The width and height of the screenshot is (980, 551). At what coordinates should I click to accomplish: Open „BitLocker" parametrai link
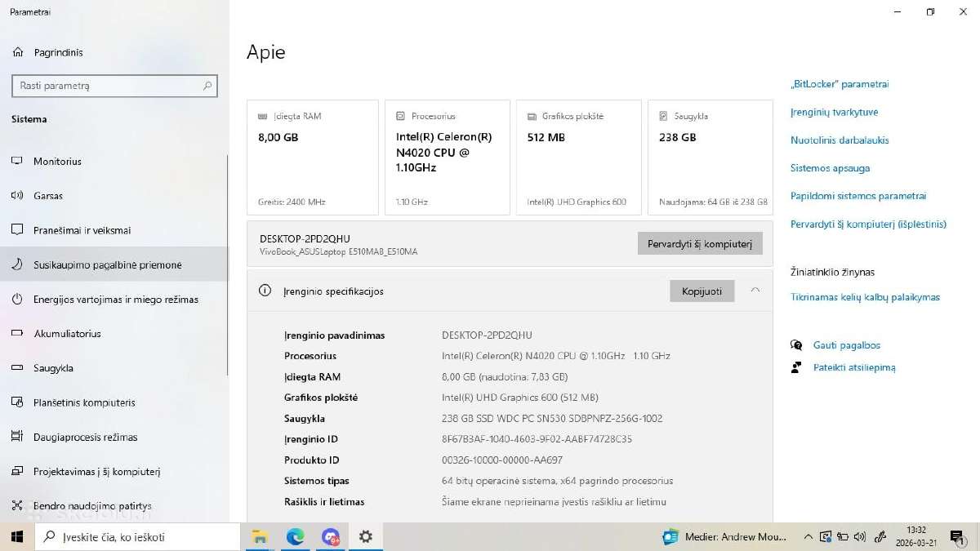pyautogui.click(x=840, y=84)
